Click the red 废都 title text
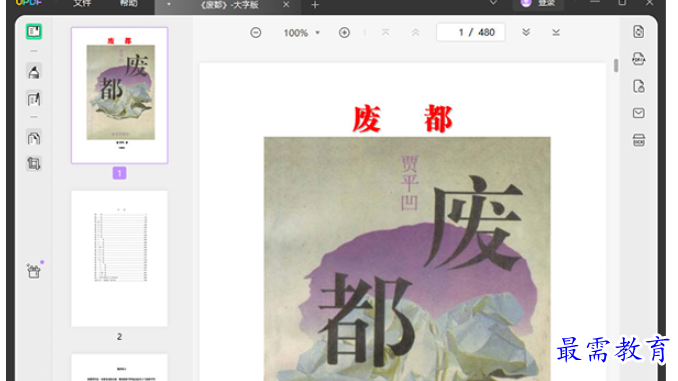The width and height of the screenshot is (678, 381). point(403,119)
